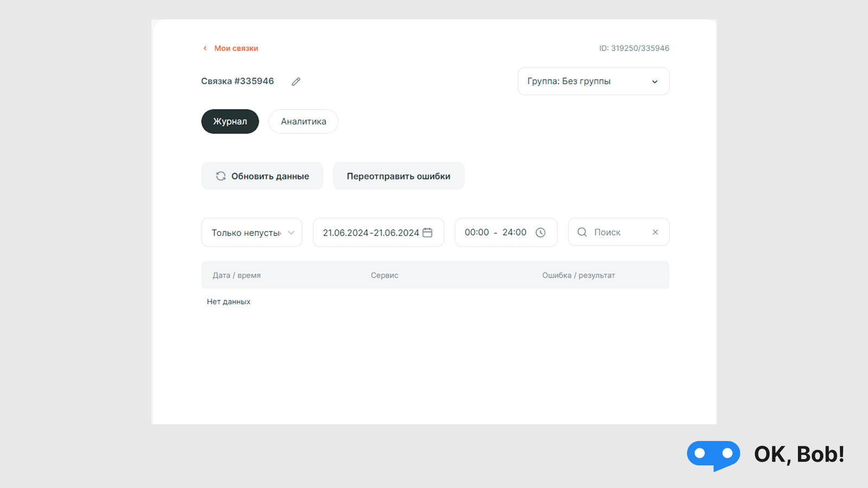Open the Группа: Без группы dropdown
The width and height of the screenshot is (868, 488).
(x=593, y=81)
